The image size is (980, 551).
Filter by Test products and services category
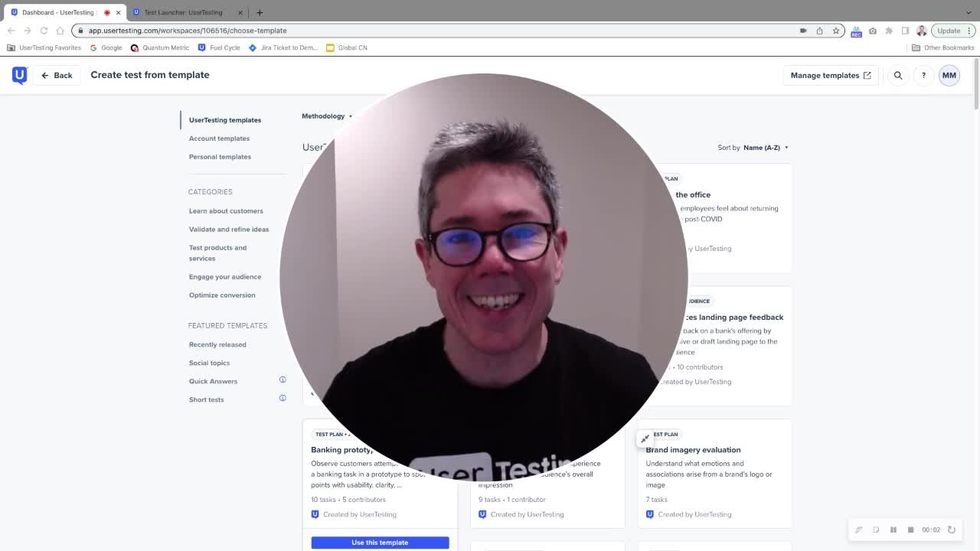pyautogui.click(x=217, y=253)
